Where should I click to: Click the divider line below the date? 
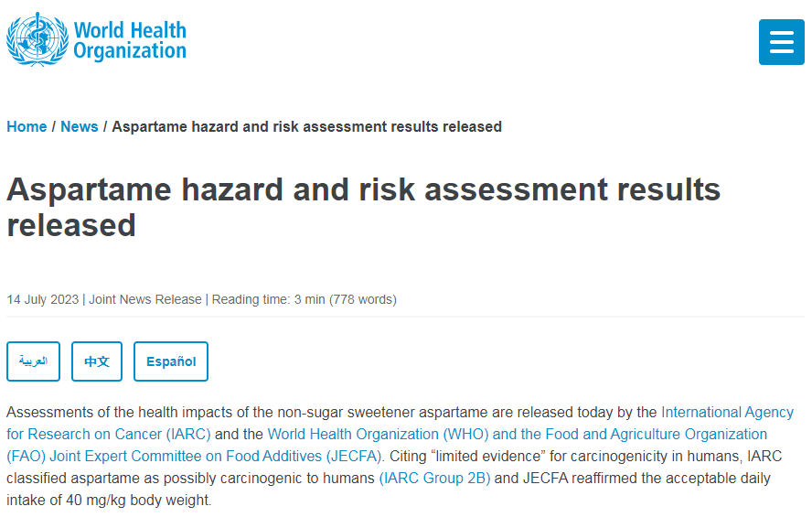click(405, 316)
